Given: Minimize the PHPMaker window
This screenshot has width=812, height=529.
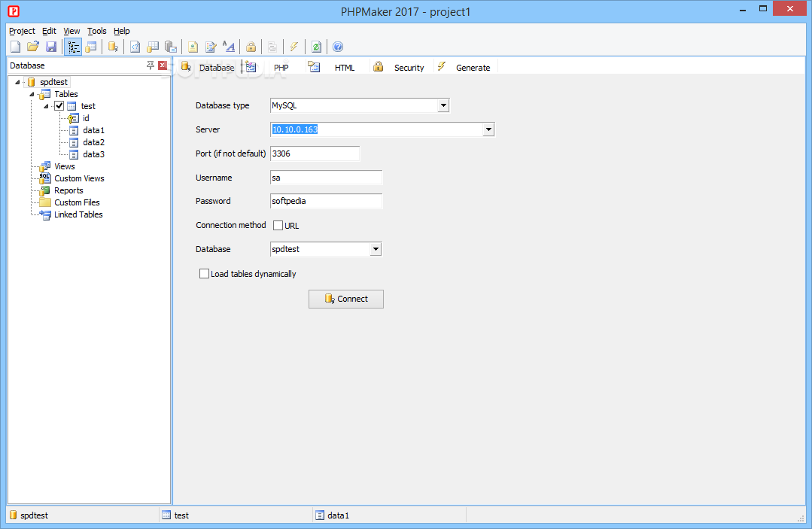Looking at the screenshot, I should click(x=742, y=9).
